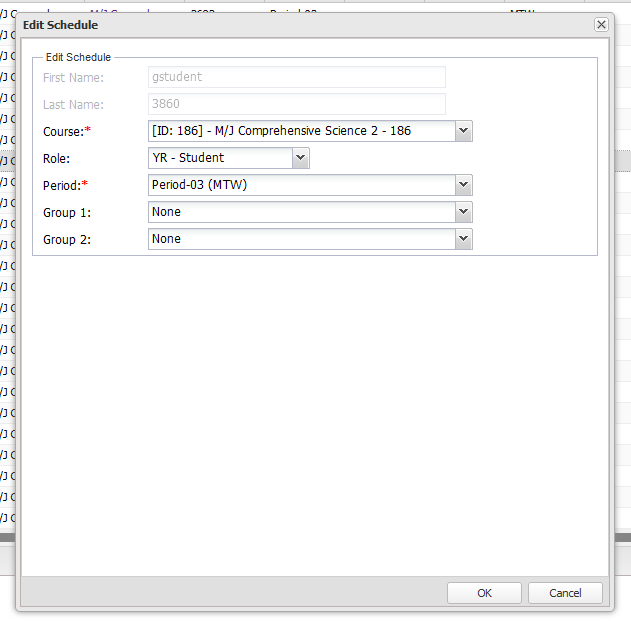Click the Course field text M/J Comprehensive Science 2
The image size is (631, 623).
(300, 131)
